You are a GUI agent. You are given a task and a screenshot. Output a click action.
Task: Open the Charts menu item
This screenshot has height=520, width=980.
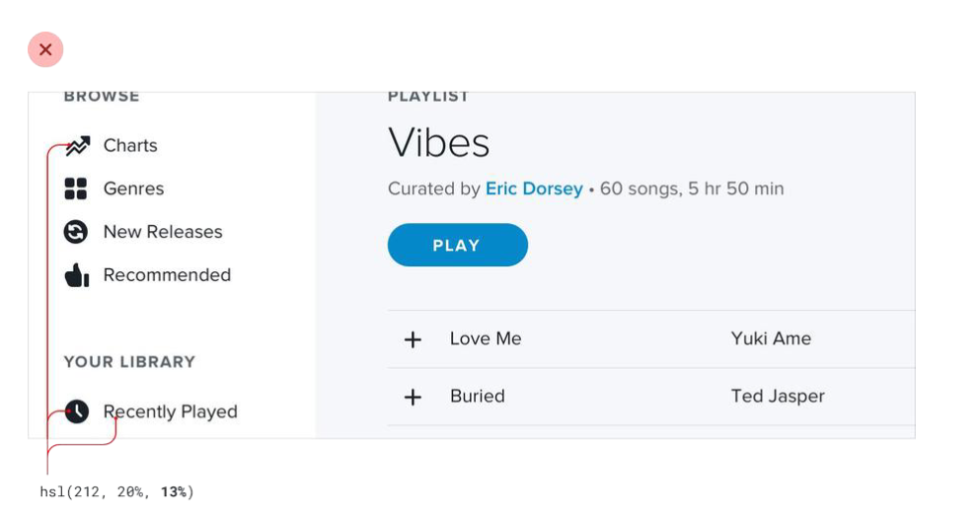(130, 146)
